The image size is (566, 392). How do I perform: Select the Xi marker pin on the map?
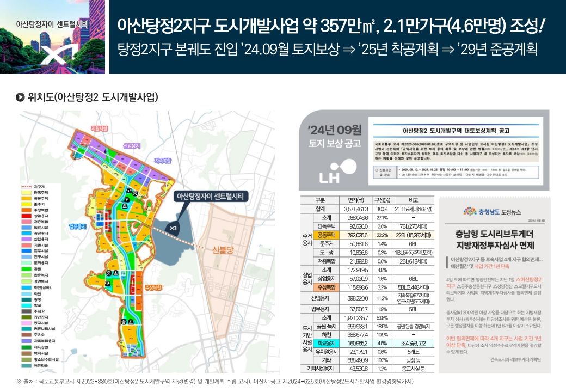[x=172, y=227]
